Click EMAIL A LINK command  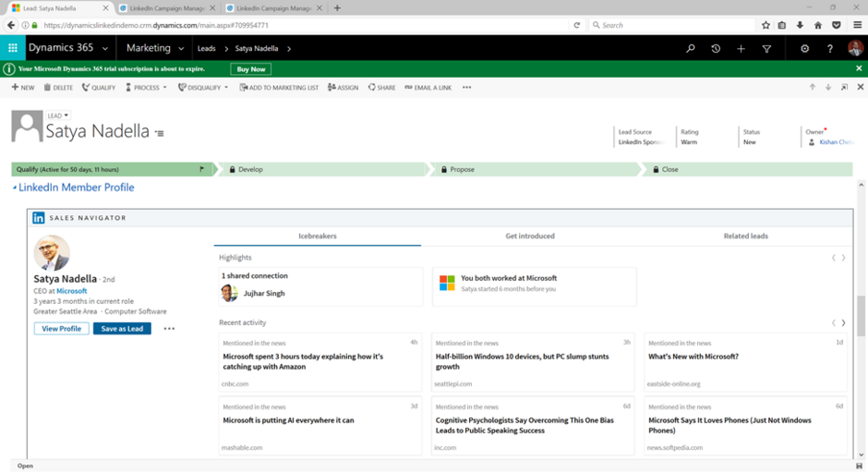pyautogui.click(x=428, y=88)
